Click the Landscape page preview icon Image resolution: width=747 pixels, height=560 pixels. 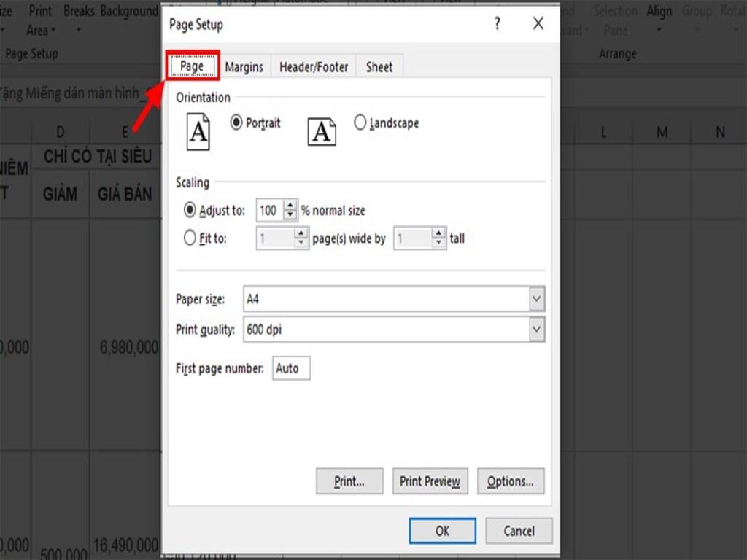pyautogui.click(x=322, y=131)
